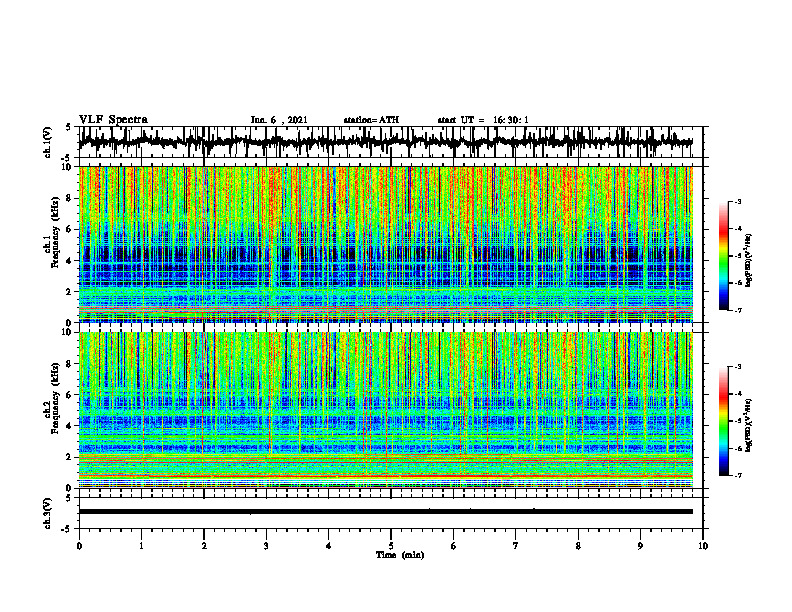Click the '6' kHz tick on ch.2 spectrogram
The image size is (792, 612).
70,395
